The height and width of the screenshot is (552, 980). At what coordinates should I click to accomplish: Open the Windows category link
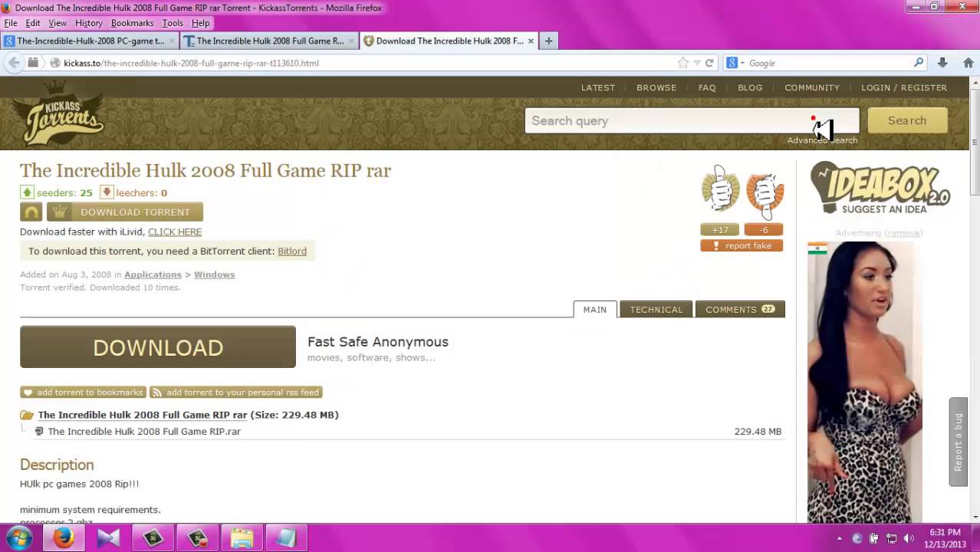[x=214, y=274]
